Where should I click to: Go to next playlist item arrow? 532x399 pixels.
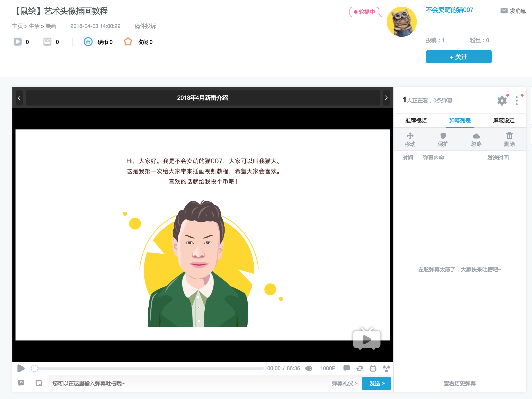(x=386, y=98)
